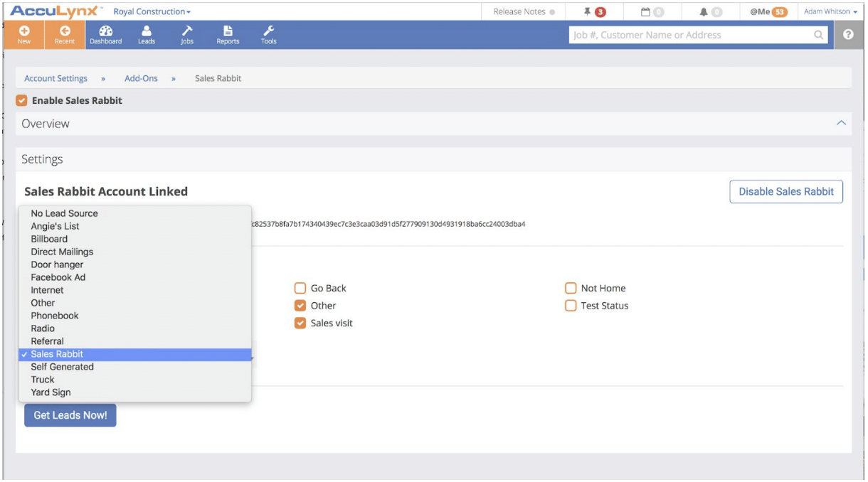Image resolution: width=868 pixels, height=482 pixels.
Task: Select Truck lead source
Action: 135,380
